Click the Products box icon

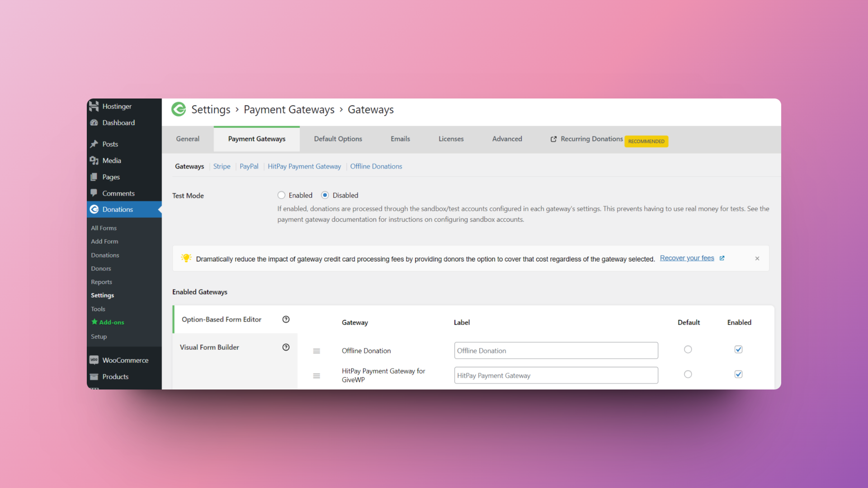(x=94, y=376)
